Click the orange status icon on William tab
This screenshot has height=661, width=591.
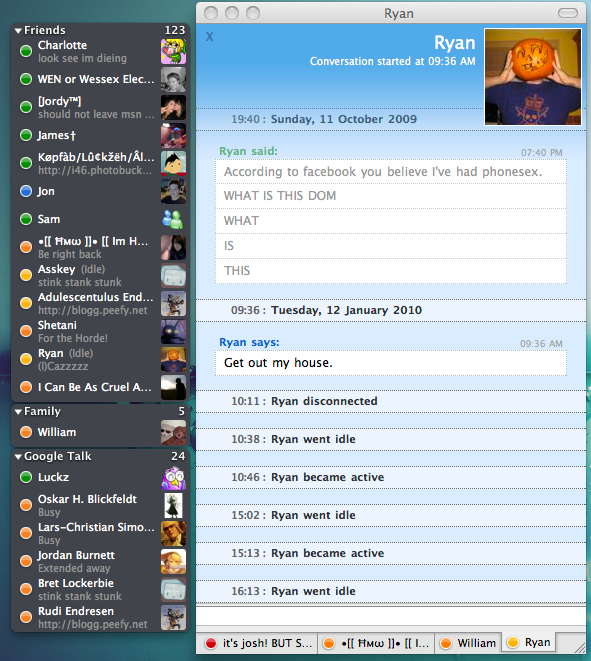(x=446, y=643)
